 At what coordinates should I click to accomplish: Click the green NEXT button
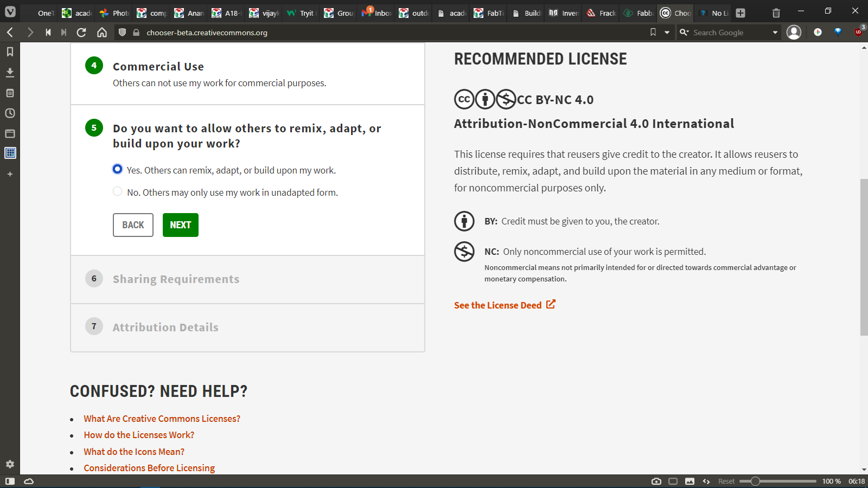181,225
